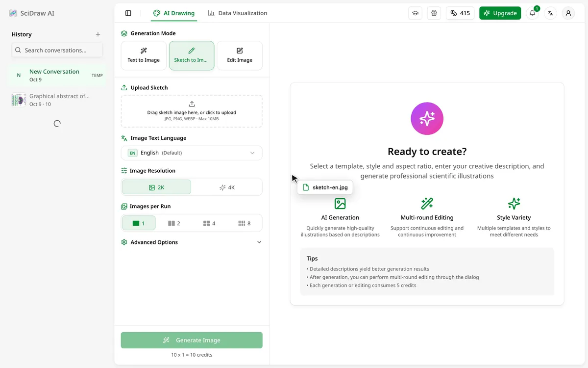Open the Graphical abstract conversation
Image resolution: width=588 pixels, height=368 pixels.
coord(57,100)
